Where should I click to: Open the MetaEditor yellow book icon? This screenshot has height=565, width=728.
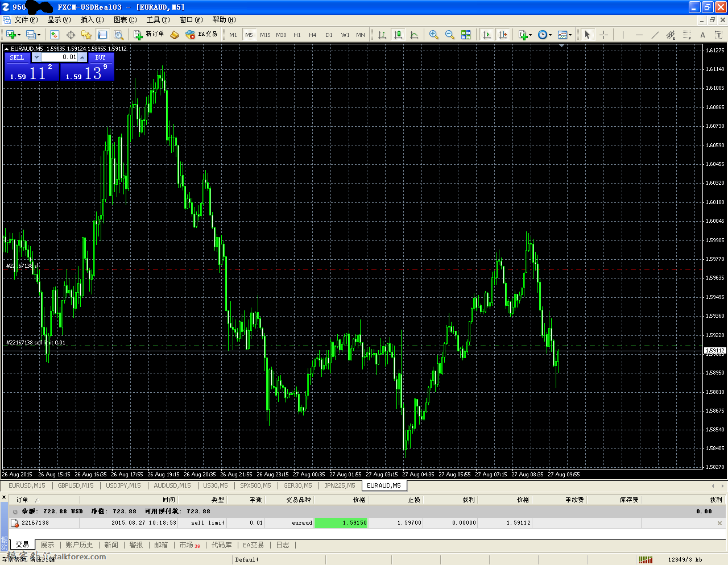(x=175, y=35)
